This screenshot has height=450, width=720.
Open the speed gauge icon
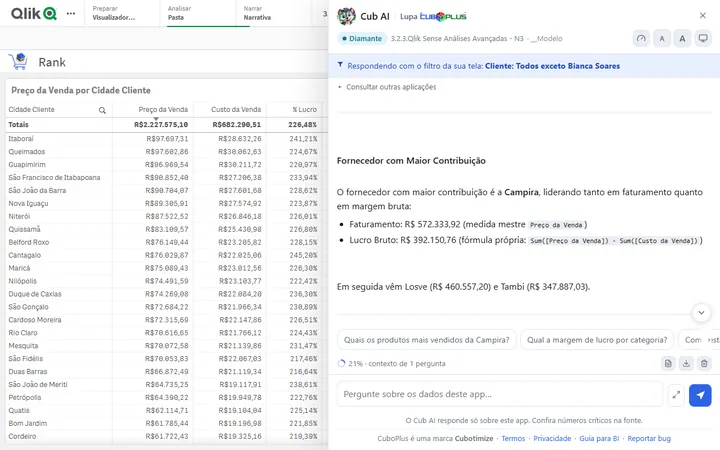pos(641,39)
